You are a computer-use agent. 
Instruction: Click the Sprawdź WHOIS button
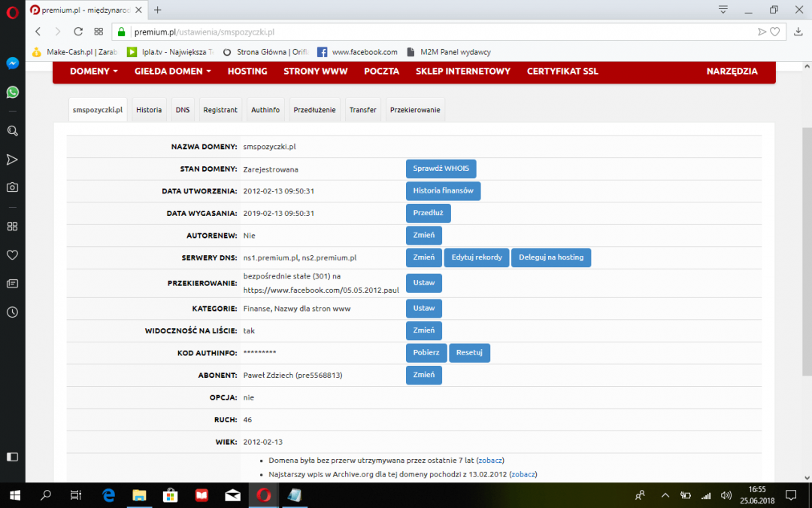(441, 169)
